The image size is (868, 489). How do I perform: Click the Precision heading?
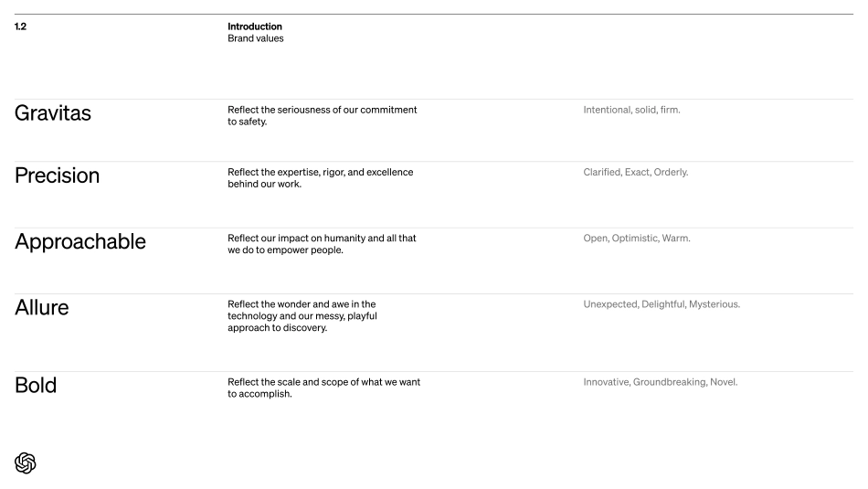click(x=57, y=176)
